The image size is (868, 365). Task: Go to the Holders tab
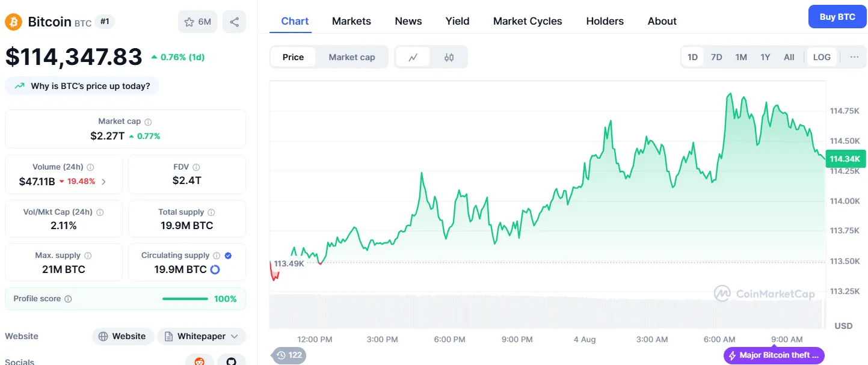tap(605, 21)
